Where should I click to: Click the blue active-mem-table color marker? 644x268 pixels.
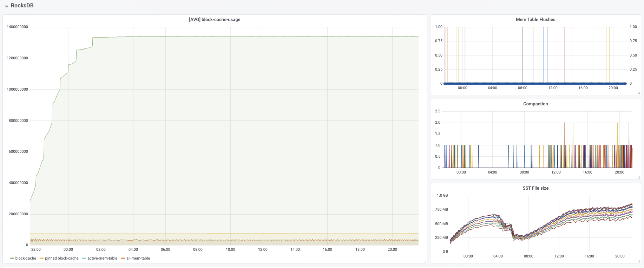click(x=84, y=259)
